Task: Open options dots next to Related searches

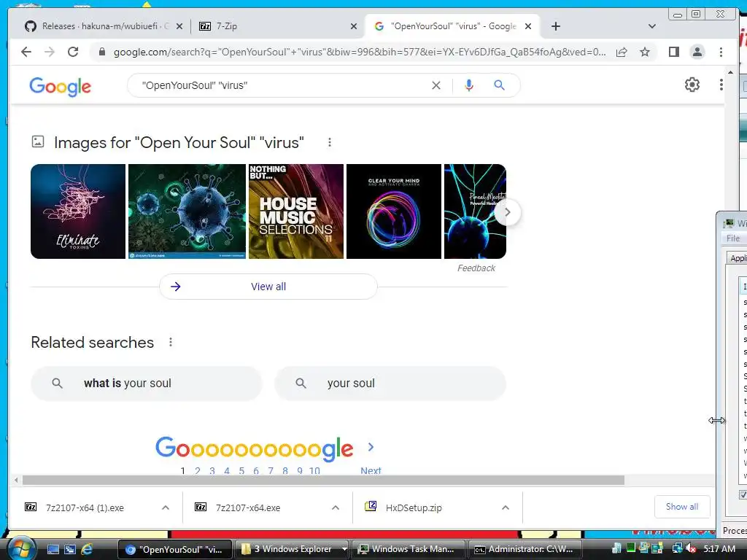Action: pyautogui.click(x=171, y=343)
